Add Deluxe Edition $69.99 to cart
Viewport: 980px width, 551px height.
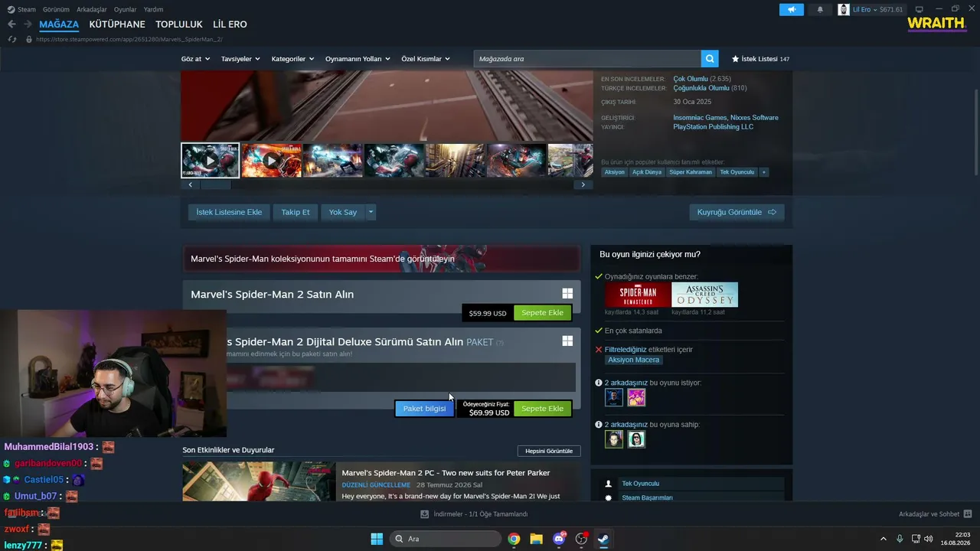542,409
